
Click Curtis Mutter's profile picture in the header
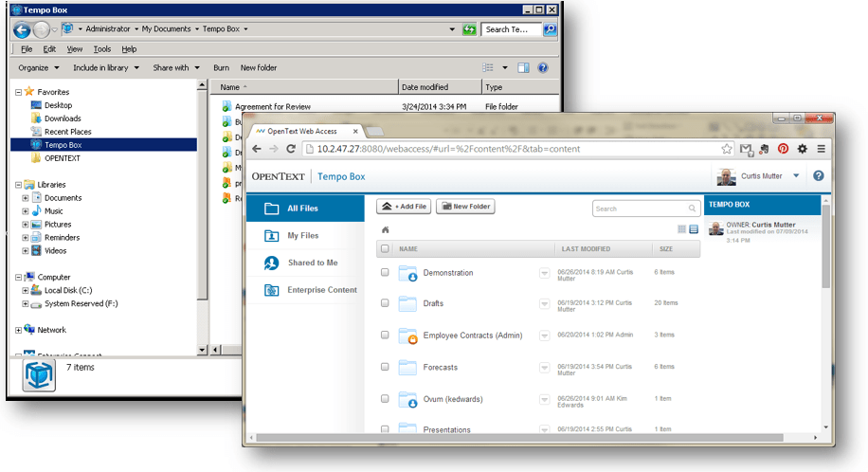[726, 176]
